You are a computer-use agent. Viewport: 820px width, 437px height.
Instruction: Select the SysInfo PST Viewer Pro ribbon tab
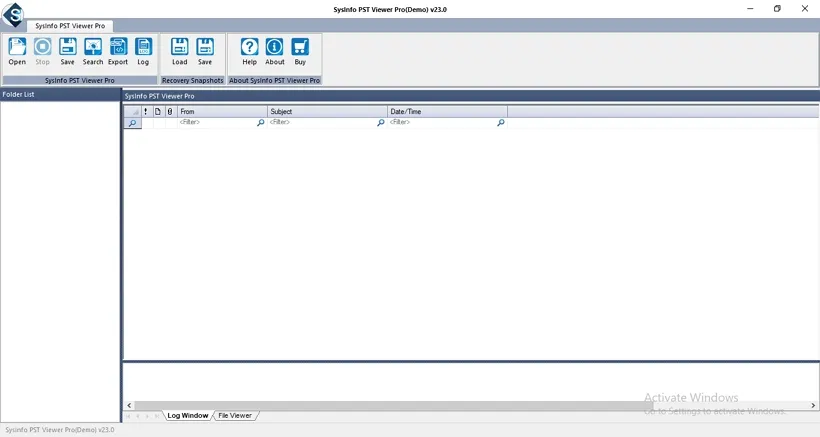point(70,26)
